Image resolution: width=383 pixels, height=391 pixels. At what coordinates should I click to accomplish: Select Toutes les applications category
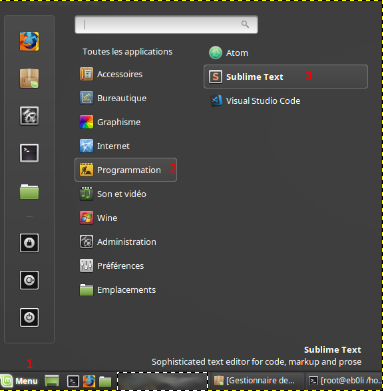[x=127, y=52]
